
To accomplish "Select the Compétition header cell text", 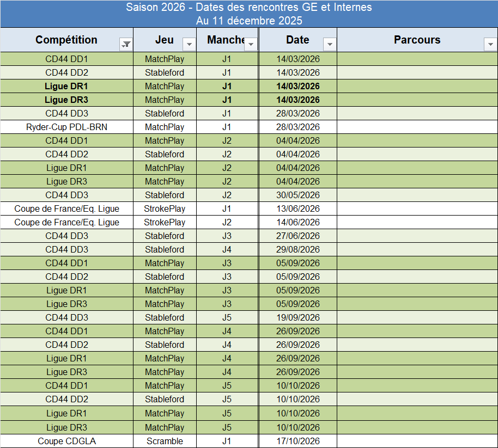I will click(66, 40).
